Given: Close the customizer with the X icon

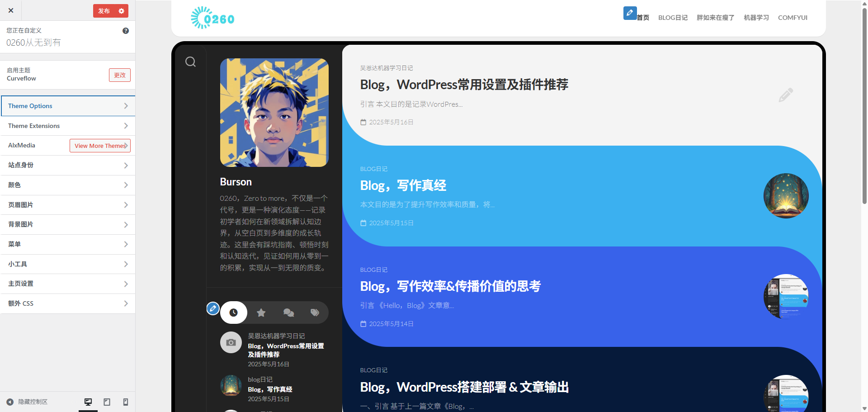Looking at the screenshot, I should click(11, 10).
